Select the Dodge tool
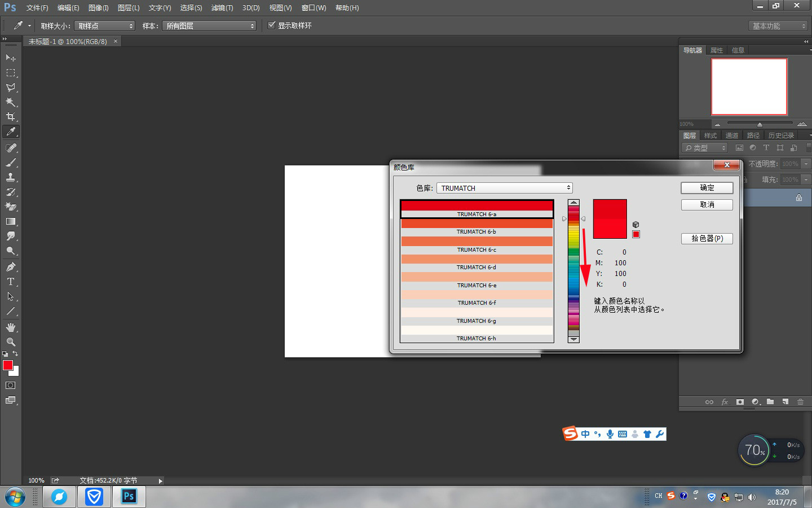 pyautogui.click(x=11, y=251)
